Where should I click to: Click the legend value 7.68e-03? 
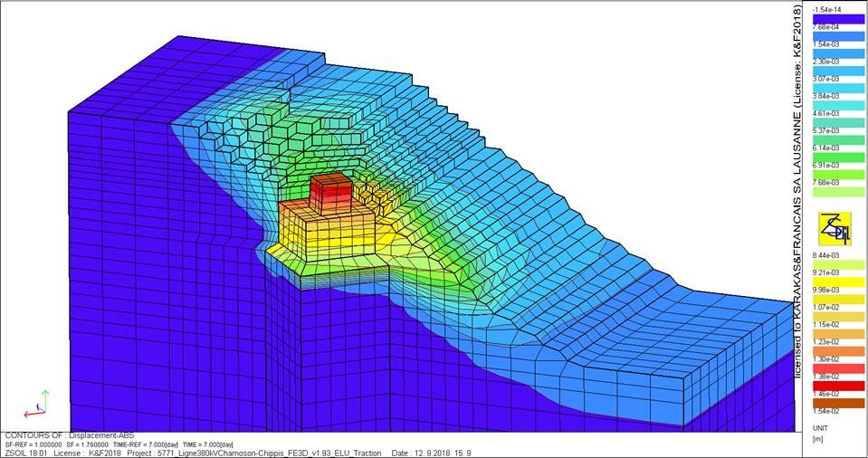(826, 183)
